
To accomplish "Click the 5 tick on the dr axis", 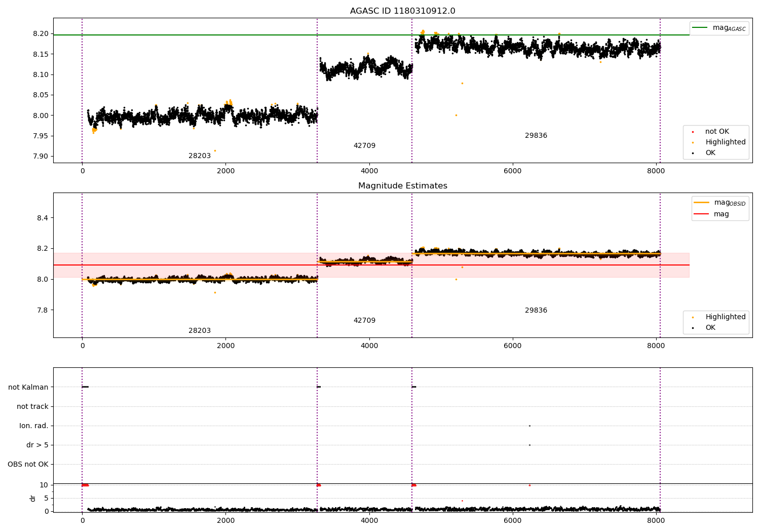I will click(47, 499).
